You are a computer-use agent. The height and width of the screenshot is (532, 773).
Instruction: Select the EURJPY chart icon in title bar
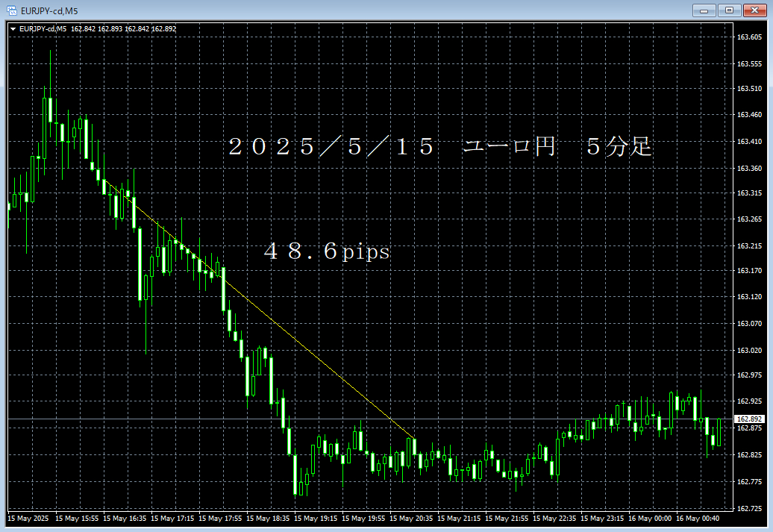coord(10,10)
